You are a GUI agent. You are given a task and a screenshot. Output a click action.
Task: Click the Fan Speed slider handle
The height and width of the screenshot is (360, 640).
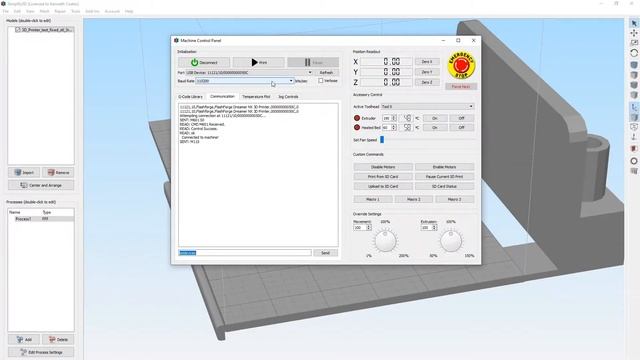point(382,140)
